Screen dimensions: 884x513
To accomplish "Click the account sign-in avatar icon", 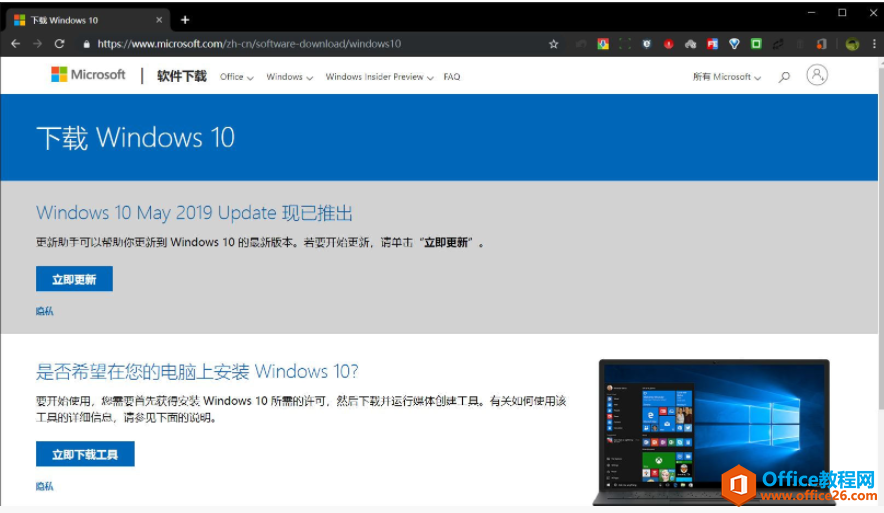I will [x=817, y=75].
